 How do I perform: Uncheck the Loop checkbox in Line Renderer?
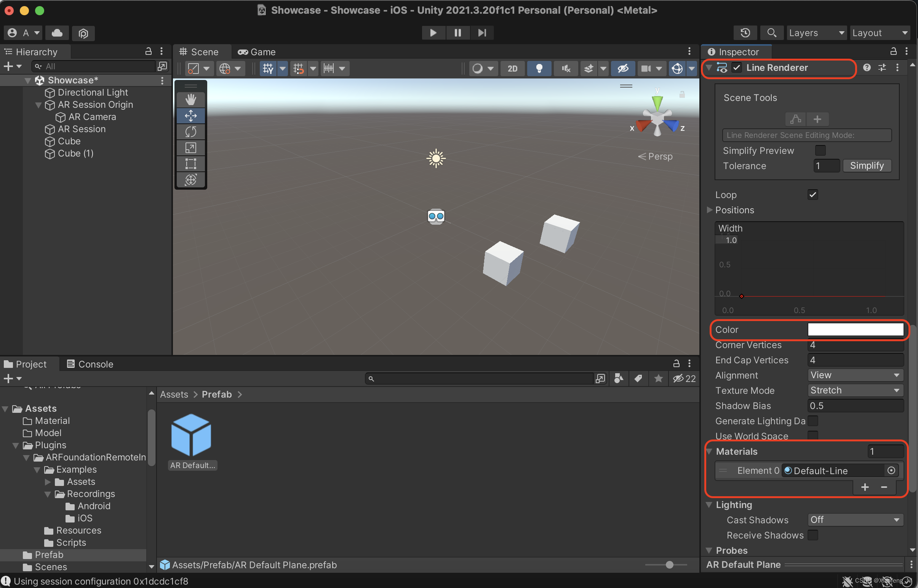[x=812, y=194]
